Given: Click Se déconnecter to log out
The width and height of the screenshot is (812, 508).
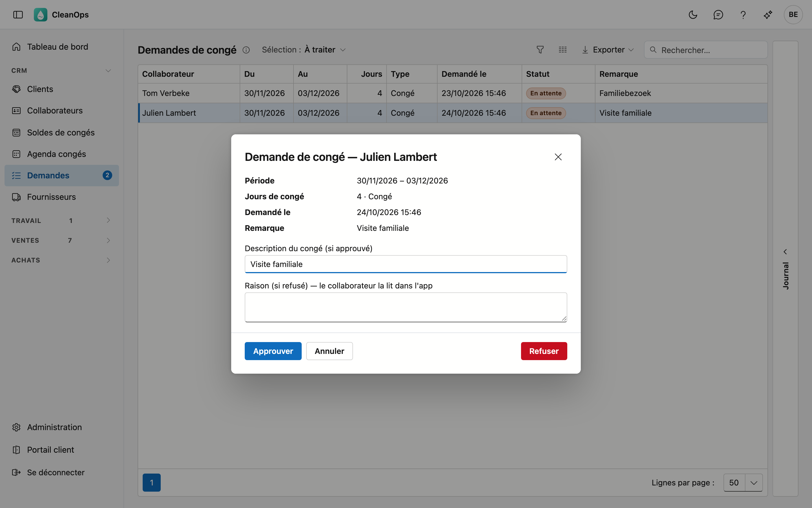Looking at the screenshot, I should pyautogui.click(x=62, y=472).
